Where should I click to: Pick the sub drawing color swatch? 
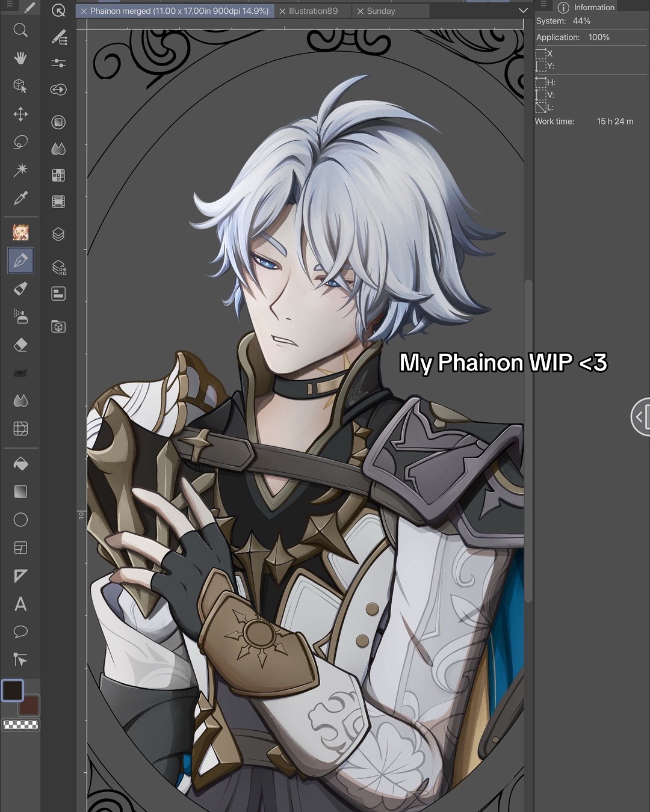tap(29, 704)
